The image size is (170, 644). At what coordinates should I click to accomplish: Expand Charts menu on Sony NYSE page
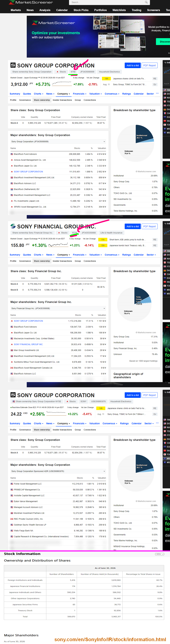click(38, 423)
